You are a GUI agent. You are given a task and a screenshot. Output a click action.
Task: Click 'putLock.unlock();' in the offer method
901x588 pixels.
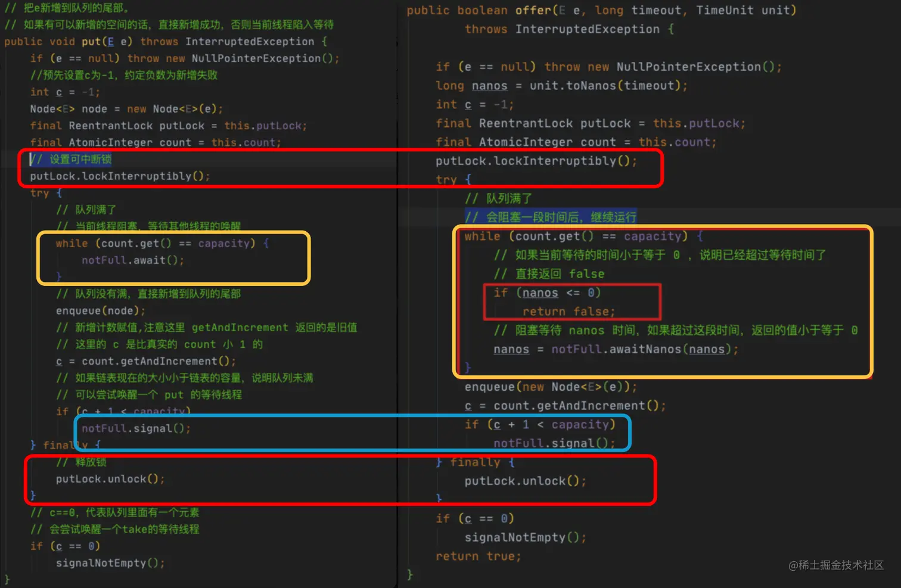coord(526,481)
